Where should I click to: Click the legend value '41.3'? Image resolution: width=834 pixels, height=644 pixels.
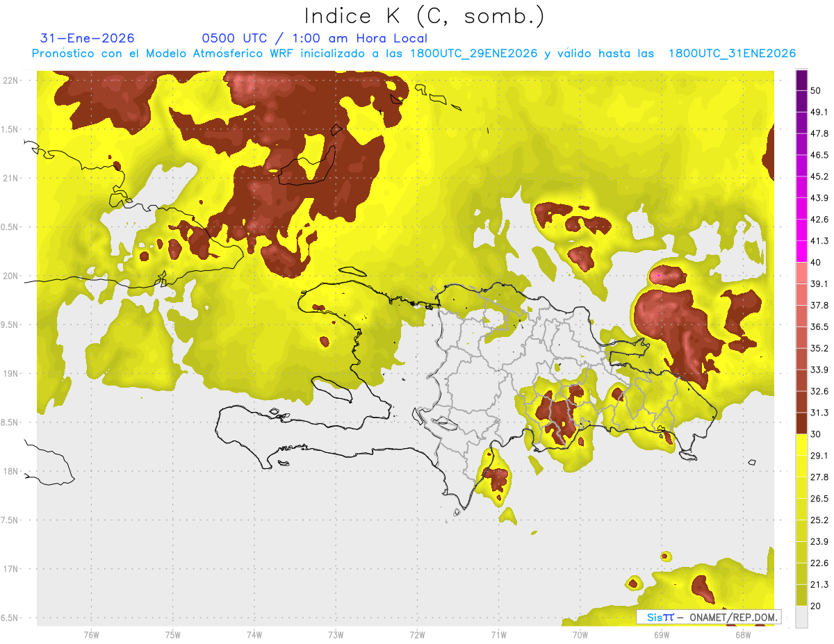pos(820,241)
